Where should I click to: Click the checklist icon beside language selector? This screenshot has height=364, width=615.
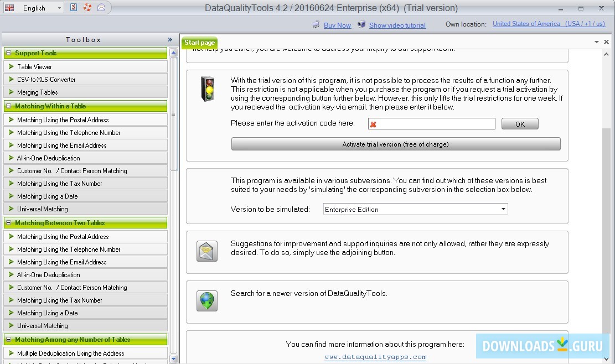73,7
